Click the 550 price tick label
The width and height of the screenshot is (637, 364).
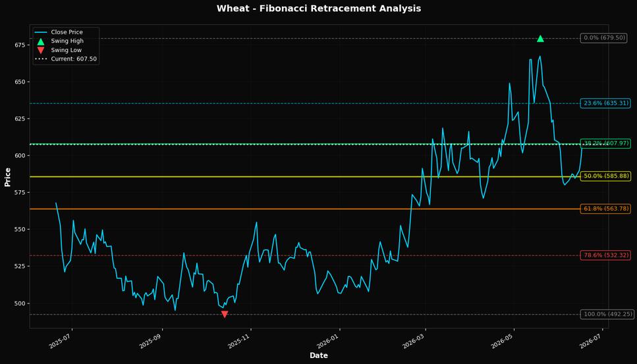[x=20, y=229]
